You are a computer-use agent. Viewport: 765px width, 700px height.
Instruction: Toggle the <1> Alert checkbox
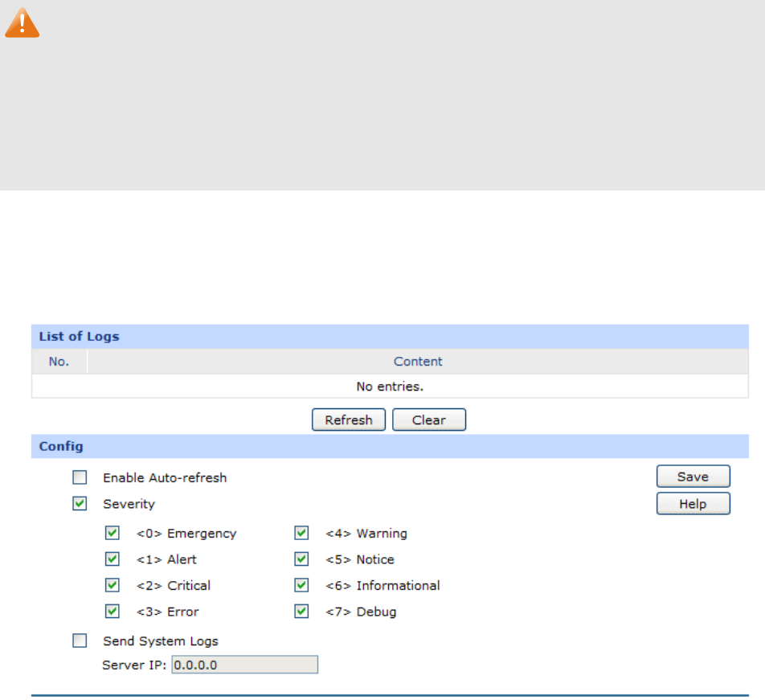coord(112,559)
